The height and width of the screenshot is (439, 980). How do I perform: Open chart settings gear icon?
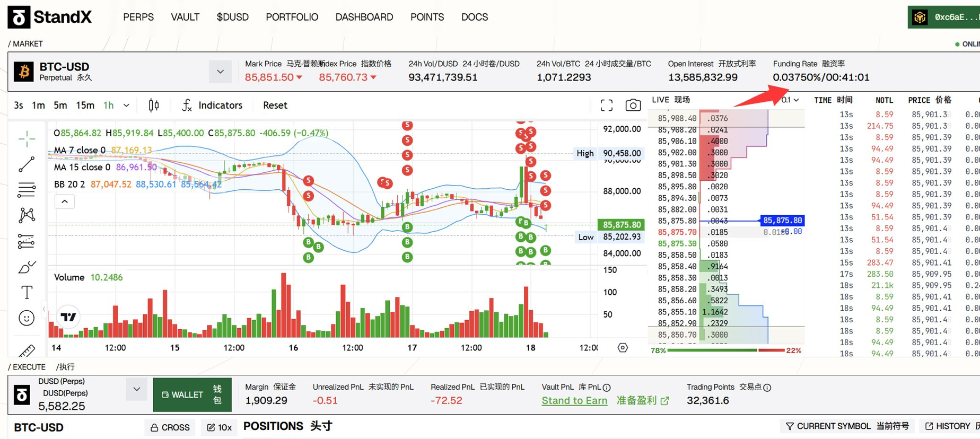click(x=623, y=347)
